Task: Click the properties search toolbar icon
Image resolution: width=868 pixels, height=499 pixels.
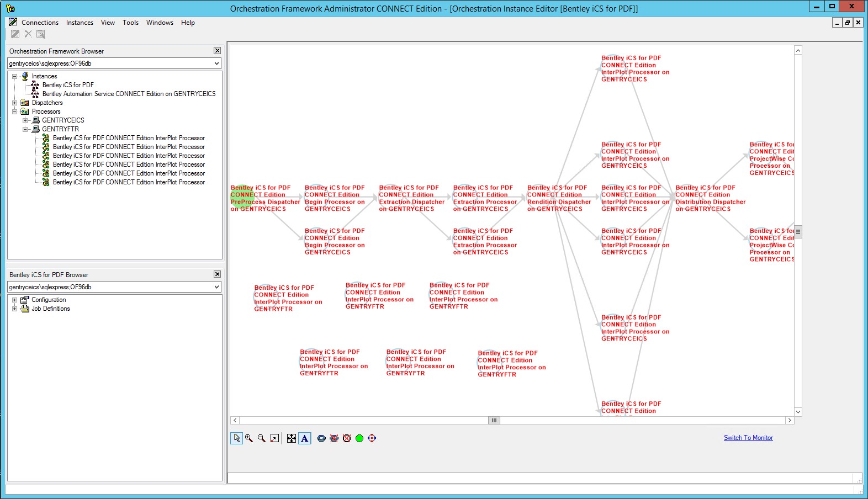Action: 41,34
